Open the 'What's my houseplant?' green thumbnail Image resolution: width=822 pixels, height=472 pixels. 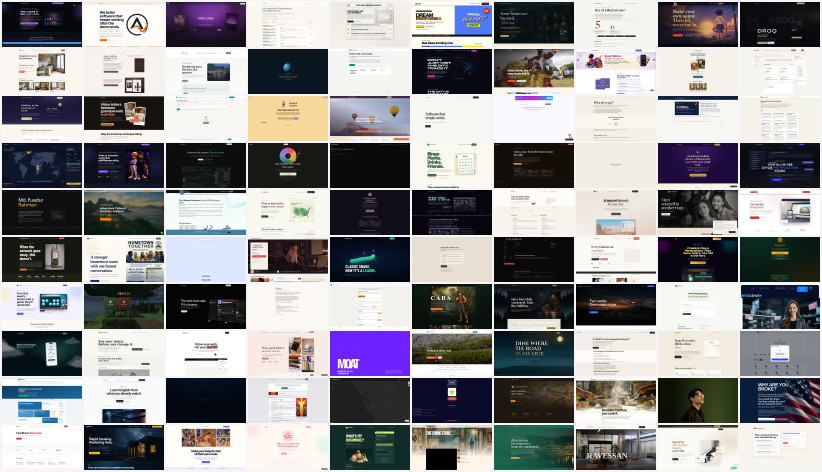370,448
